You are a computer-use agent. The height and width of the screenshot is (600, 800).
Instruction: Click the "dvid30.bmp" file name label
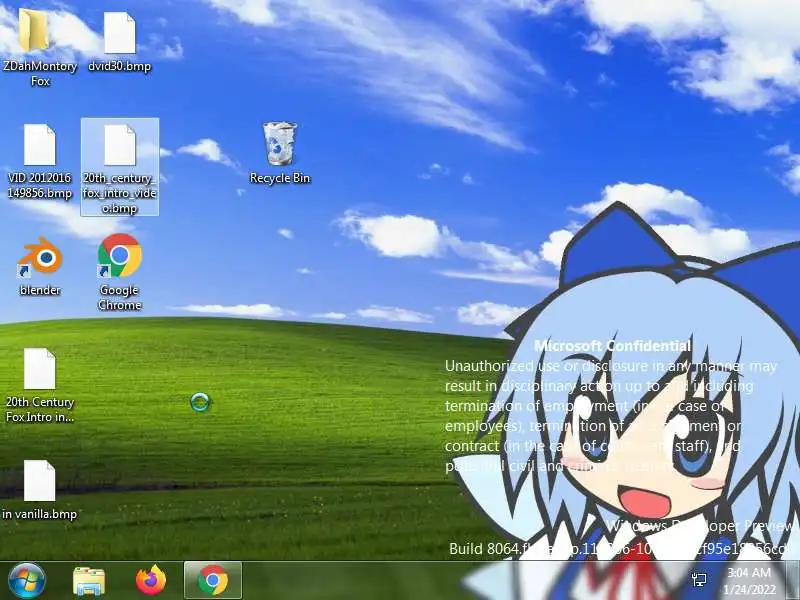pos(119,66)
